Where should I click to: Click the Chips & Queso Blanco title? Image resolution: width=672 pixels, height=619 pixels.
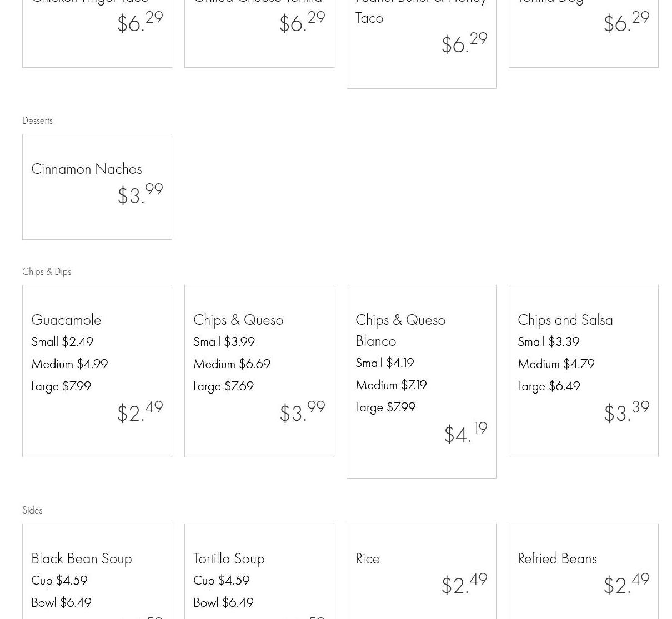(400, 330)
